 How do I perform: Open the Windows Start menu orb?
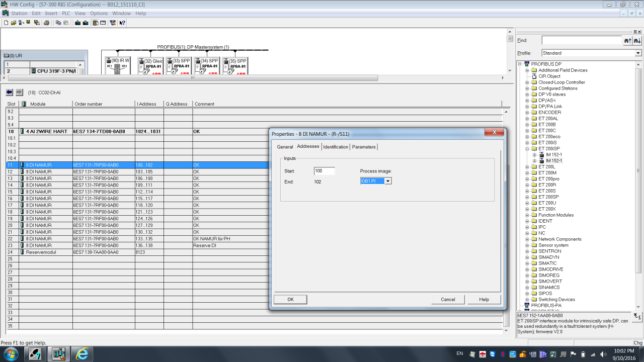click(x=10, y=354)
